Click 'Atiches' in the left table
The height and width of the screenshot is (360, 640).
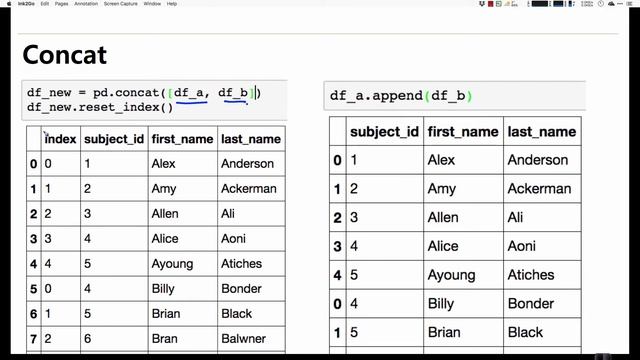pos(241,264)
